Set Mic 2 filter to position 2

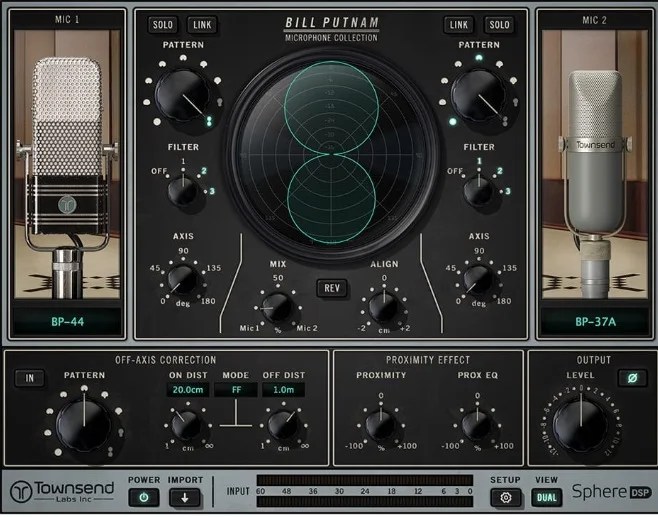click(499, 171)
